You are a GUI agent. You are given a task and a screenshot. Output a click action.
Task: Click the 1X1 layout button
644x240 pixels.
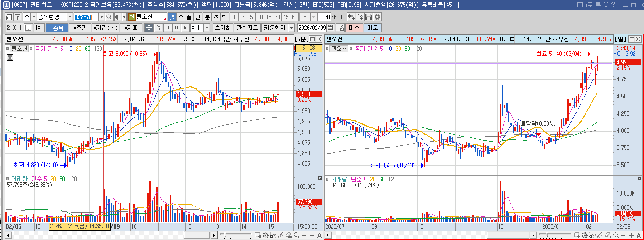(x=39, y=28)
